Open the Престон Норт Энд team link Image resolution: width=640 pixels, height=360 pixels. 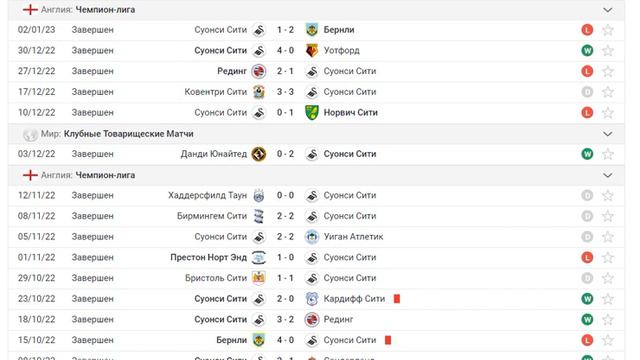click(x=209, y=258)
